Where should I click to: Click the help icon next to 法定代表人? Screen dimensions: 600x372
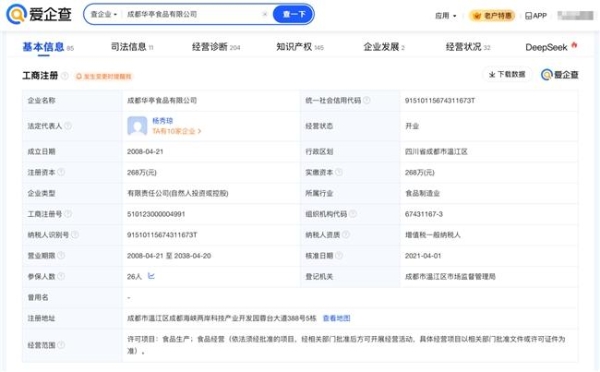pos(68,126)
